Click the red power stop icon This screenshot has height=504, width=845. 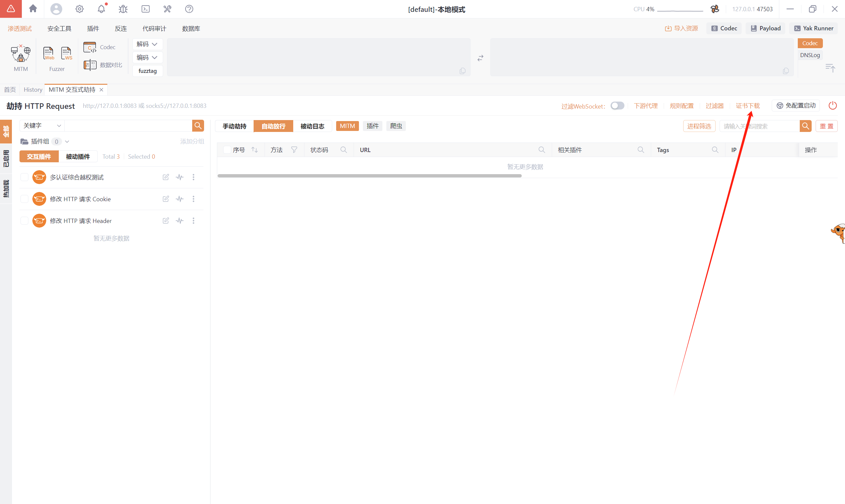(x=832, y=106)
